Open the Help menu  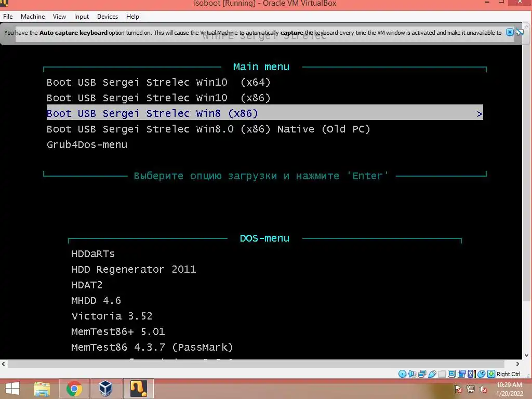pyautogui.click(x=132, y=16)
